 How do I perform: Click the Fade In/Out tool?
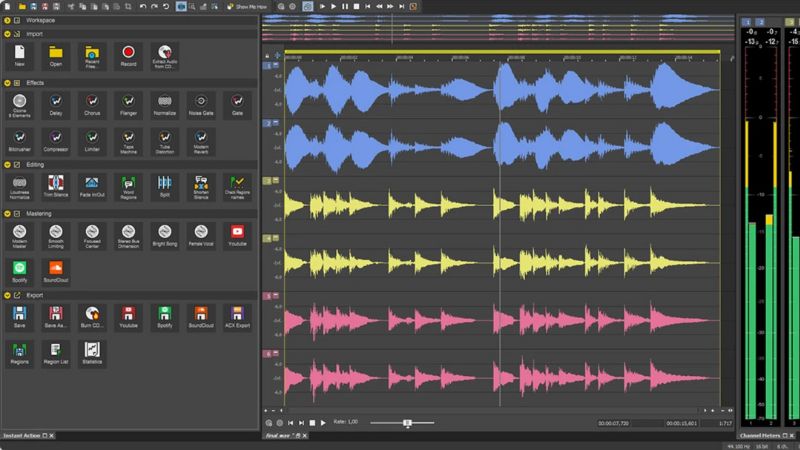point(92,183)
